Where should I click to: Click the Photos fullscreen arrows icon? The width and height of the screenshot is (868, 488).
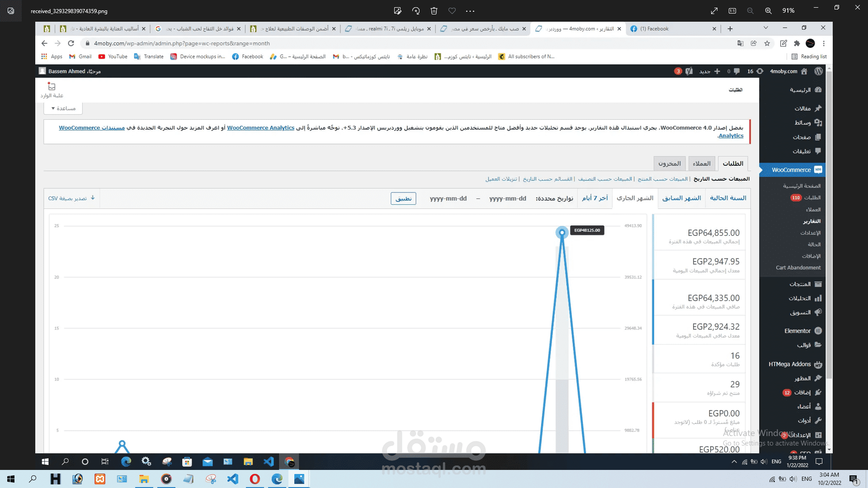(x=714, y=11)
